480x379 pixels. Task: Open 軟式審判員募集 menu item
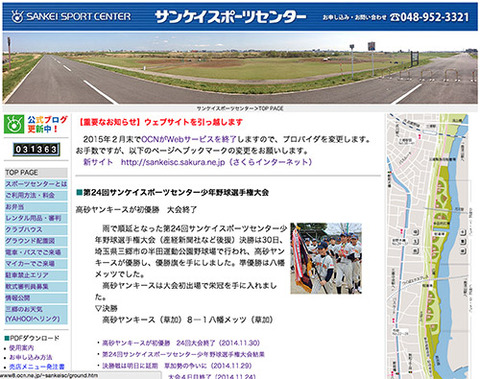click(x=36, y=286)
